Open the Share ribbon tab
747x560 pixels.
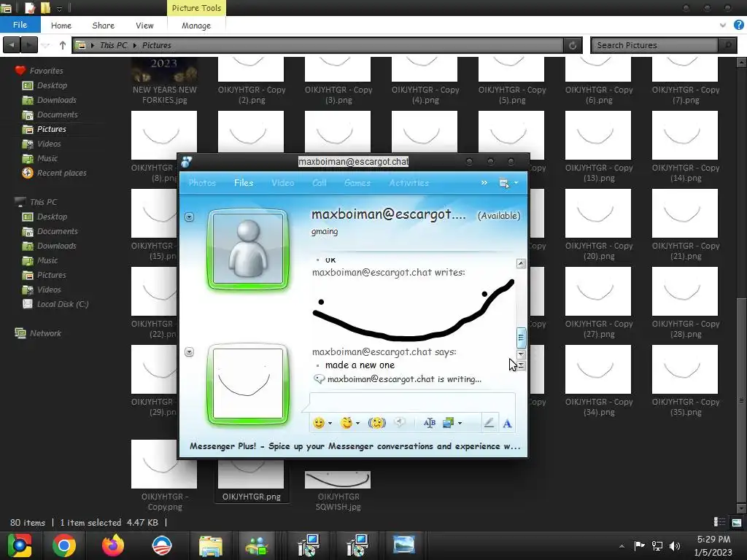pyautogui.click(x=104, y=26)
